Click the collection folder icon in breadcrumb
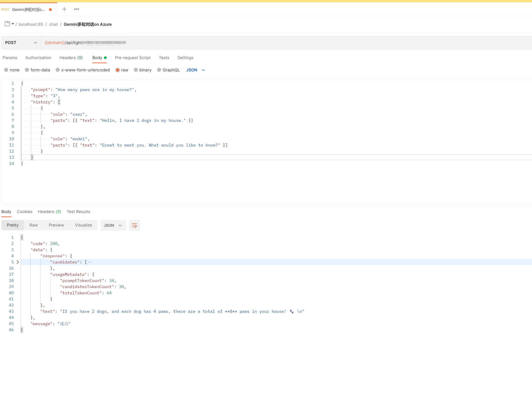 [7, 24]
